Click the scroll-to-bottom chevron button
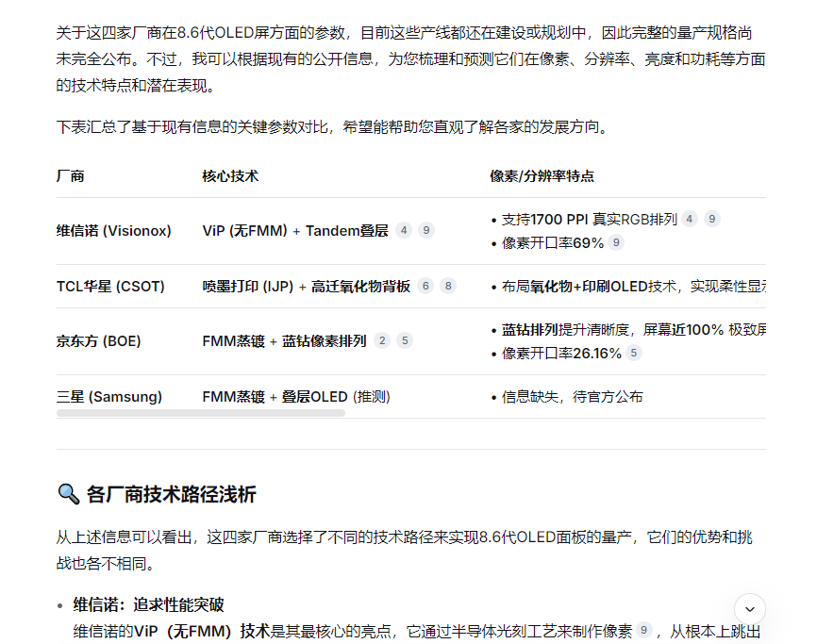Viewport: 817px width, 644px height. tap(750, 609)
